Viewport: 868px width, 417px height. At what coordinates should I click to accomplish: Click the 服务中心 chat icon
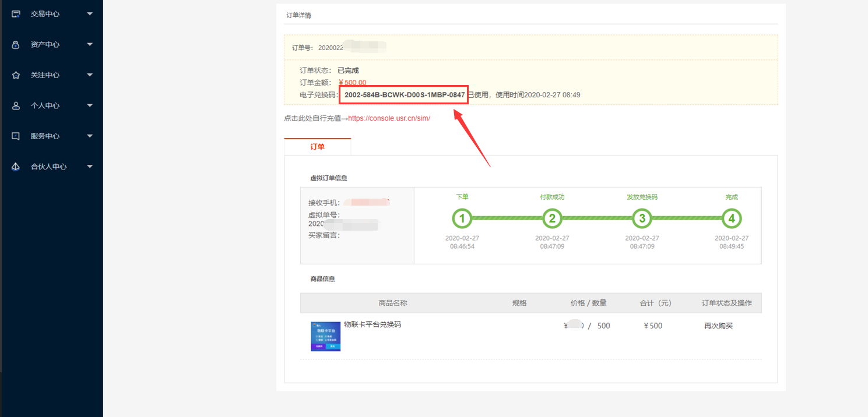(x=16, y=136)
